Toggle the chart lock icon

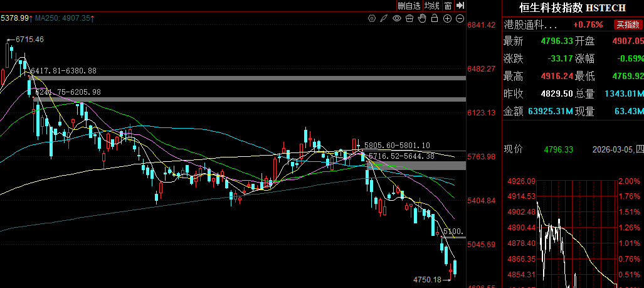click(x=435, y=18)
